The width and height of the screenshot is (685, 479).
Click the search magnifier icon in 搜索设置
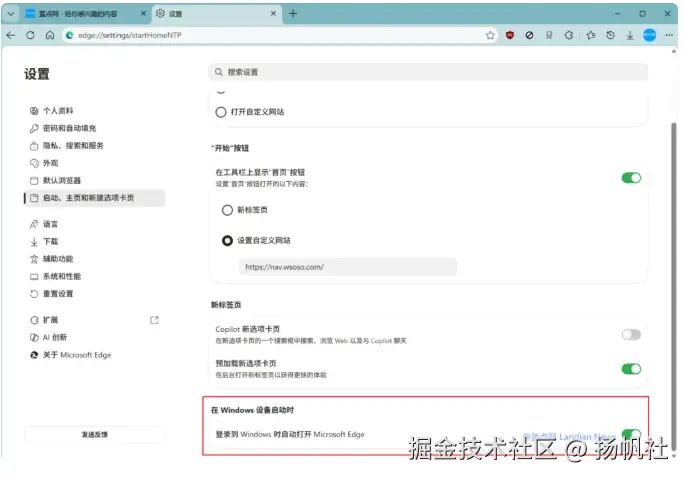click(218, 72)
